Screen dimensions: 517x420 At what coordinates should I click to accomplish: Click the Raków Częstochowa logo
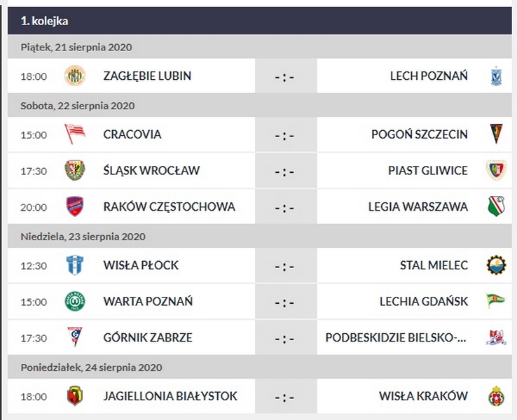coord(74,206)
